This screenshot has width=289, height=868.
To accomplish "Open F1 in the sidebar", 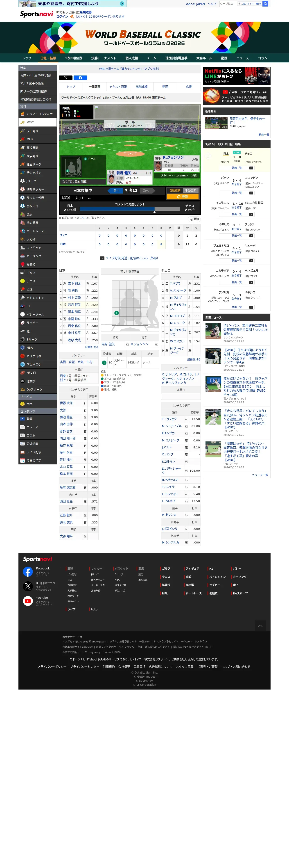I will (x=37, y=306).
